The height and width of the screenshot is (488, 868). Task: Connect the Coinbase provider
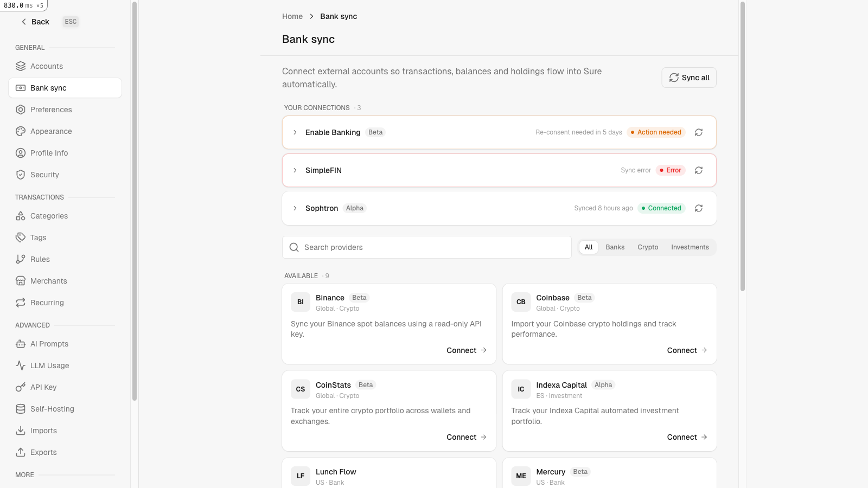[687, 350]
